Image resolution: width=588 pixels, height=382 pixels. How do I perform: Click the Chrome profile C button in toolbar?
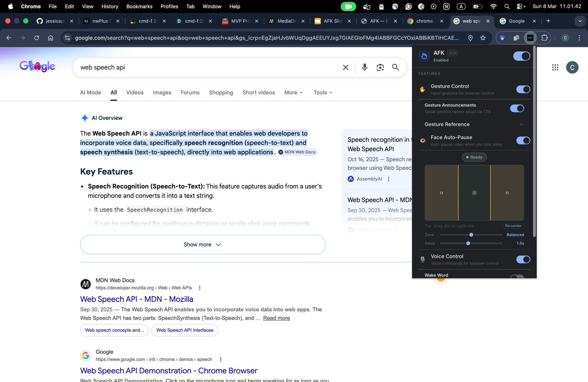[x=565, y=38]
